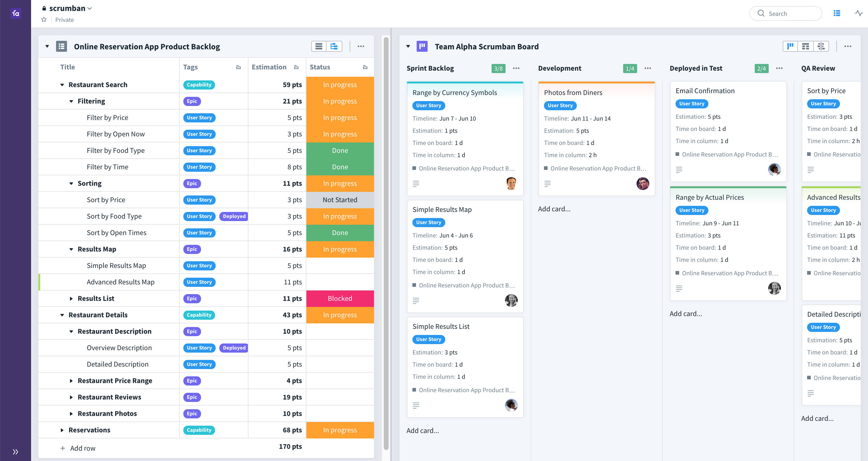Screen dimensions: 868x461
Task: Click the Favro logo in the sidebar
Action: [x=16, y=13]
